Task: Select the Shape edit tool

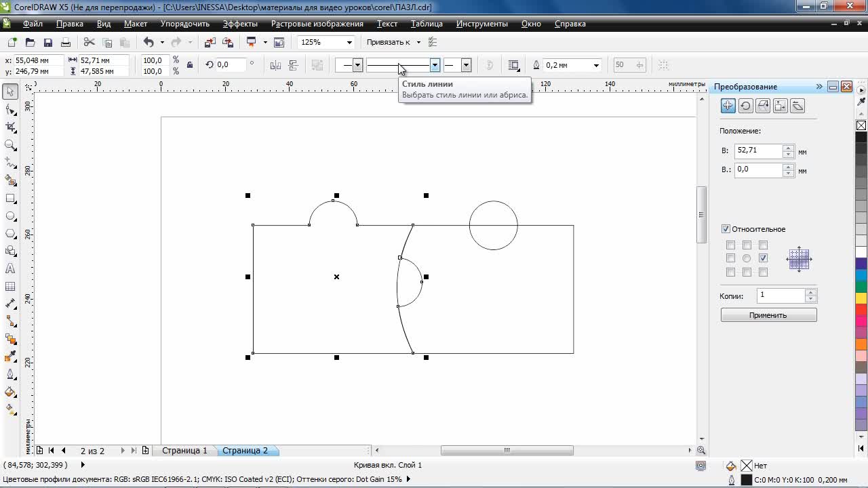Action: tap(10, 109)
